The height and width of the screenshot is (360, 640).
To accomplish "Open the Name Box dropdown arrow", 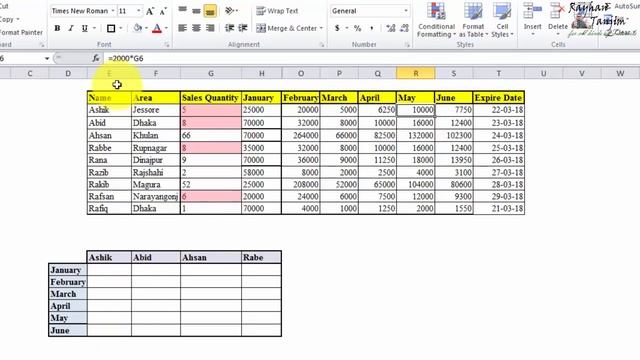I will 47,58.
